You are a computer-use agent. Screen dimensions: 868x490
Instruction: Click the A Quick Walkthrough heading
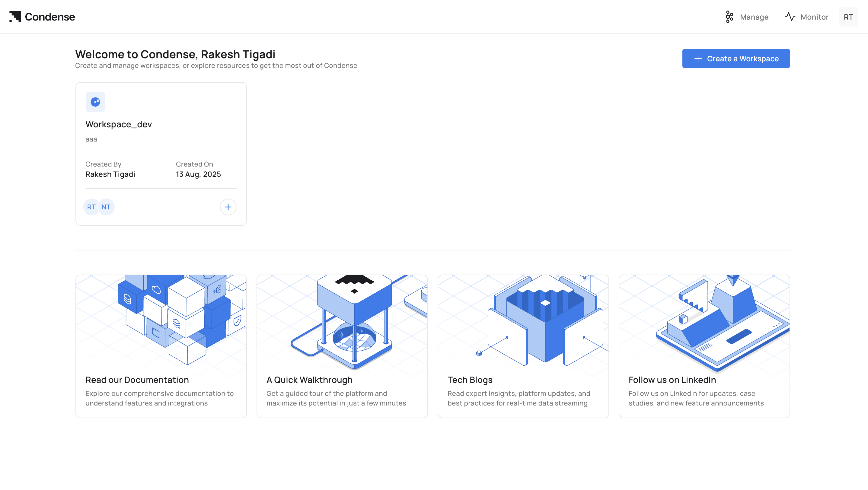pos(309,380)
